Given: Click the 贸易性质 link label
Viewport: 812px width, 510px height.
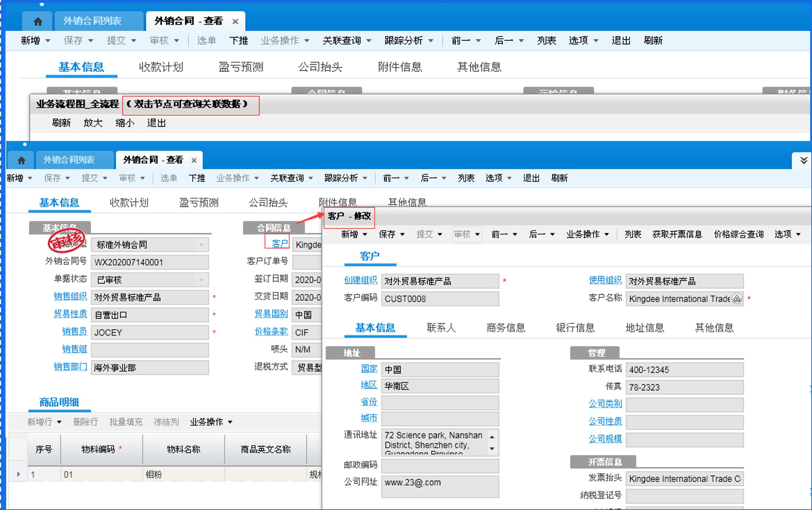Looking at the screenshot, I should [70, 314].
